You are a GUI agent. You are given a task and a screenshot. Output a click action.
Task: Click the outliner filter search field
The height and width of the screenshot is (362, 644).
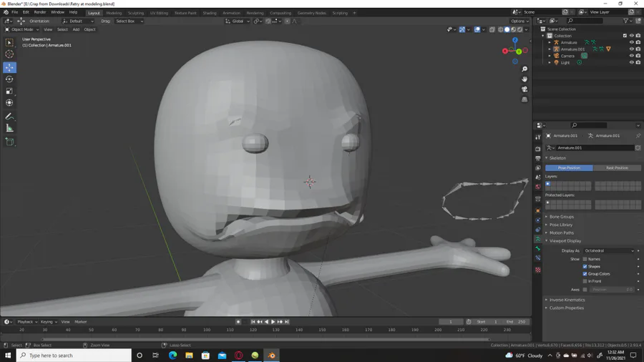click(x=585, y=21)
